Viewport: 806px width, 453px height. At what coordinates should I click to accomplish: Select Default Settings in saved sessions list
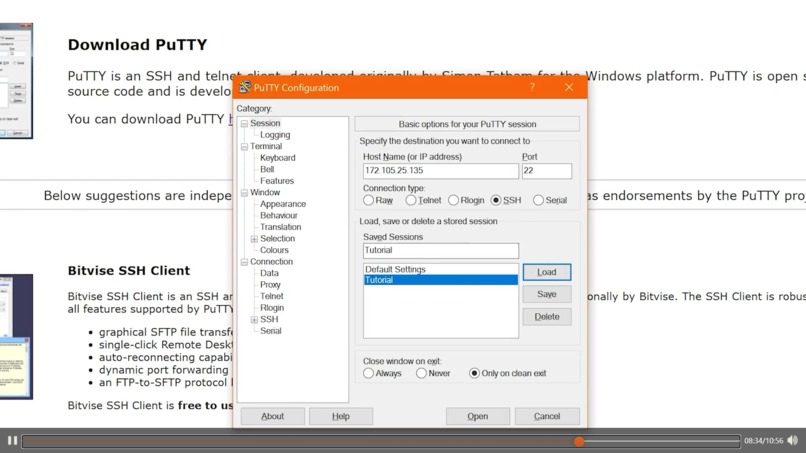pyautogui.click(x=441, y=269)
